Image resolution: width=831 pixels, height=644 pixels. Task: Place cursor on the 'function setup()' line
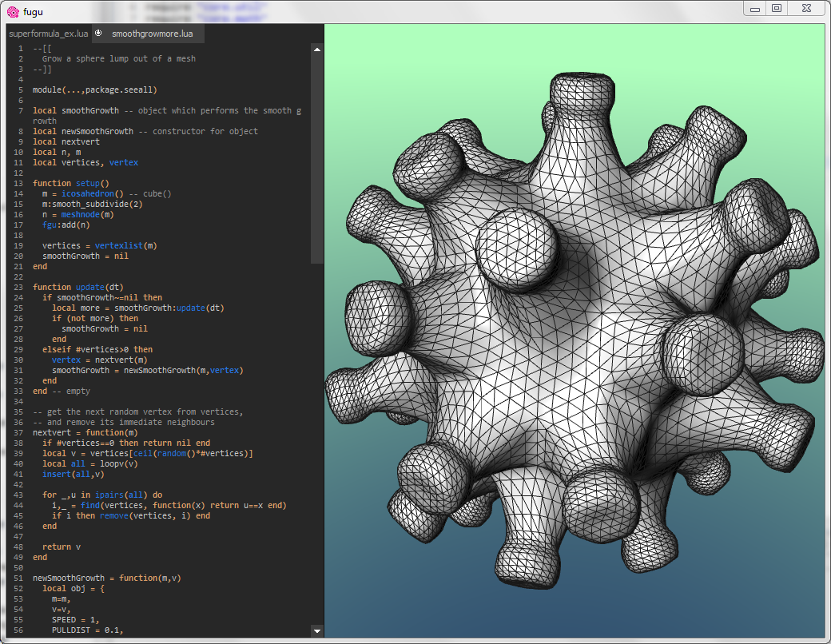coord(71,183)
